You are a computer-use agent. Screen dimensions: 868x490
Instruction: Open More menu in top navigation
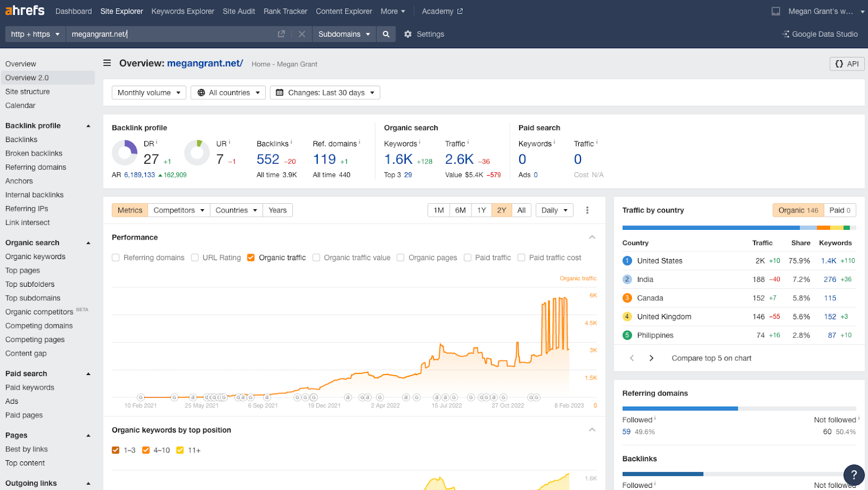[x=393, y=11]
